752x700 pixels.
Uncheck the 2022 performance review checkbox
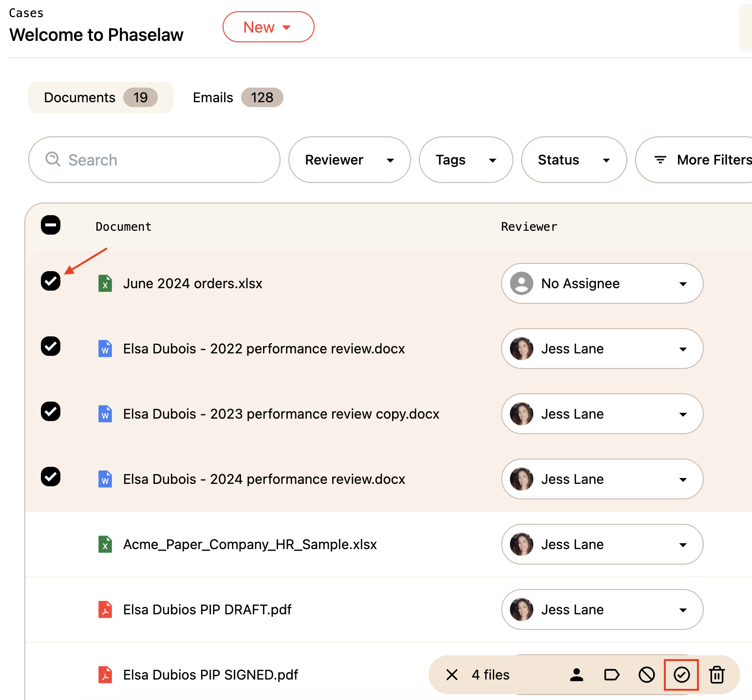click(x=51, y=346)
